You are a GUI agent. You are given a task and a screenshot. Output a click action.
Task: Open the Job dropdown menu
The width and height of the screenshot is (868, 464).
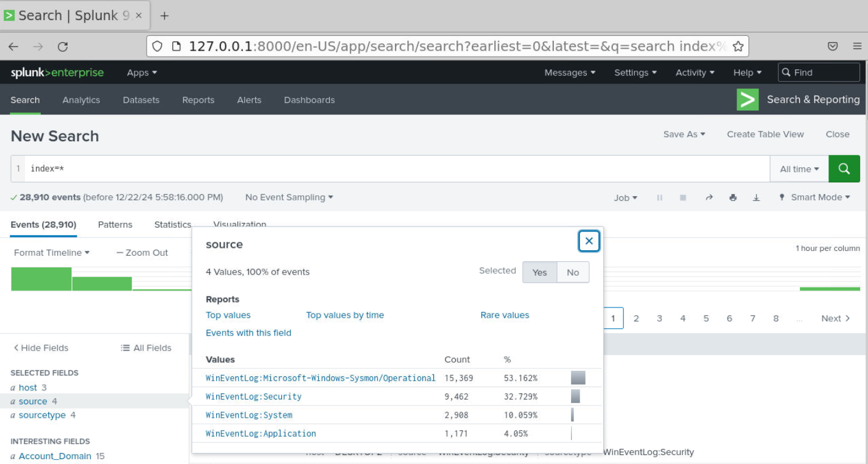[x=626, y=197]
